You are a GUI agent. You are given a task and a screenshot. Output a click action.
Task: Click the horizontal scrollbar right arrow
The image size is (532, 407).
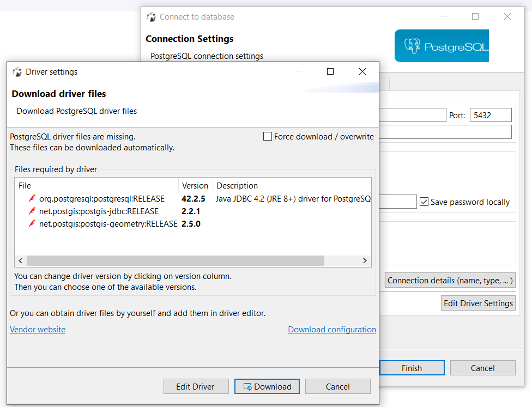tap(365, 260)
